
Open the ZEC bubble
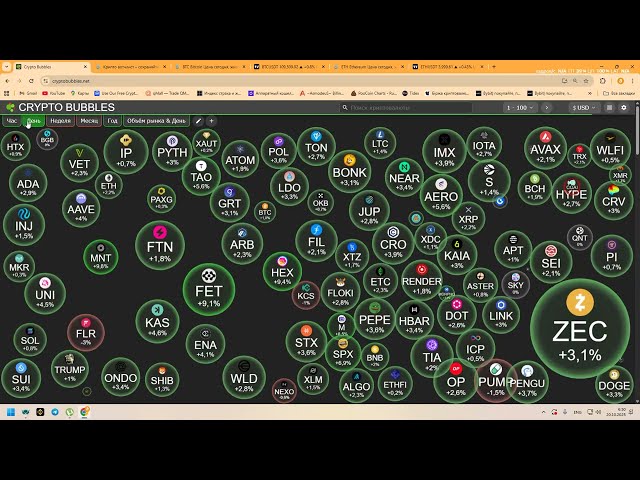(580, 329)
